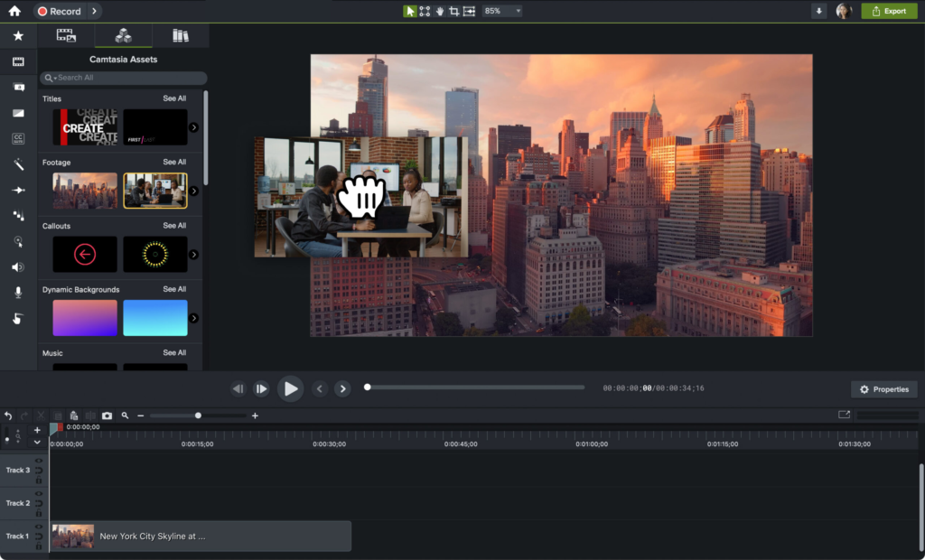Click the scissors Cut icon on the timeline toolbar
The width and height of the screenshot is (925, 560).
coord(40,415)
